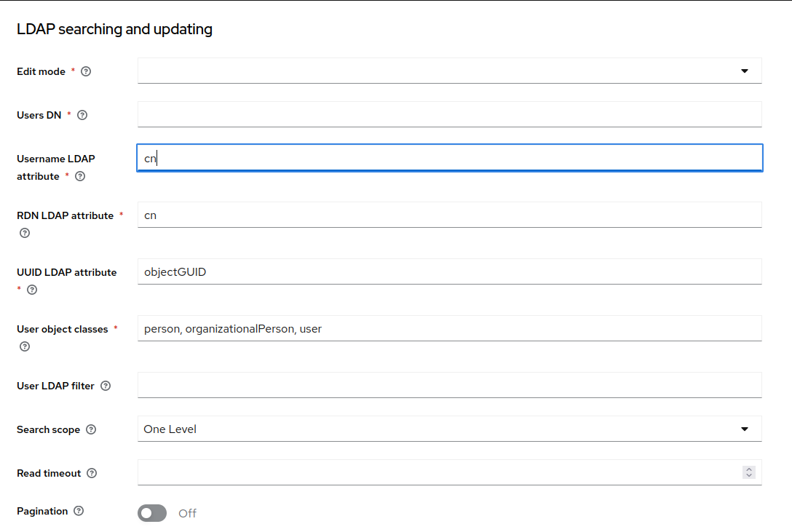Show help for User LDAP filter
792x532 pixels.
pos(106,386)
